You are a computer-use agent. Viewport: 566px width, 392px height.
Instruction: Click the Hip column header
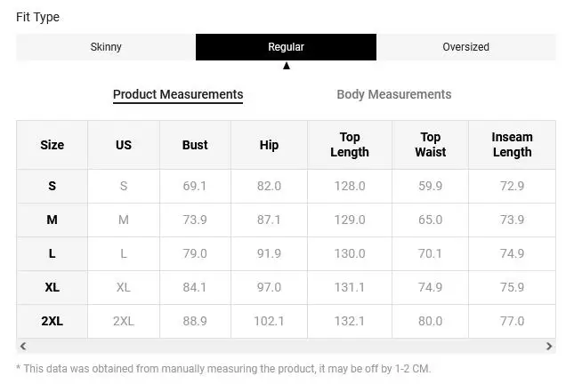[269, 145]
